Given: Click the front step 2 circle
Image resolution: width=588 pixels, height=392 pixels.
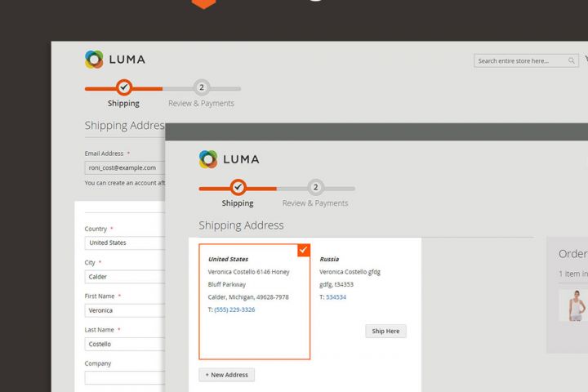Looking at the screenshot, I should [316, 188].
